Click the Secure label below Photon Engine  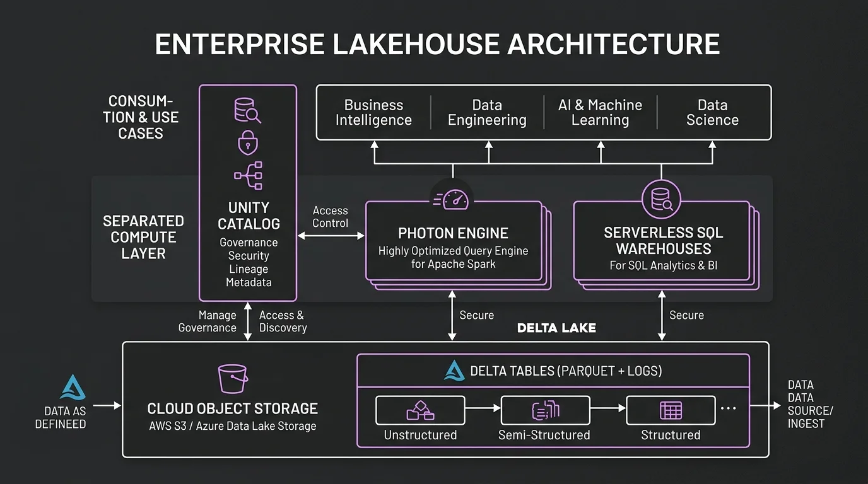(x=477, y=315)
